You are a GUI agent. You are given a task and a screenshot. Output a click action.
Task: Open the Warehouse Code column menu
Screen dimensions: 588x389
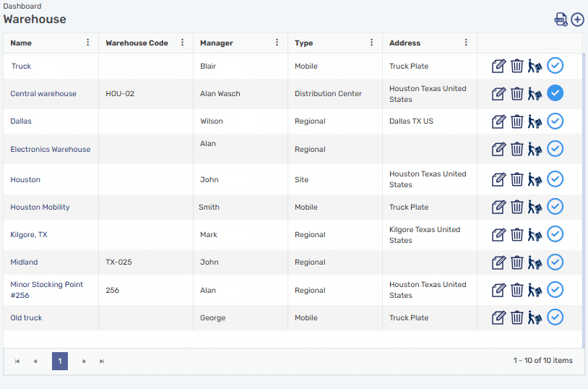(182, 43)
